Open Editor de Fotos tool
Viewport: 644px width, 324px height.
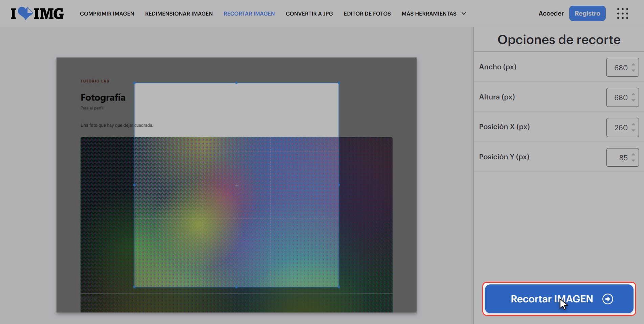pyautogui.click(x=367, y=14)
